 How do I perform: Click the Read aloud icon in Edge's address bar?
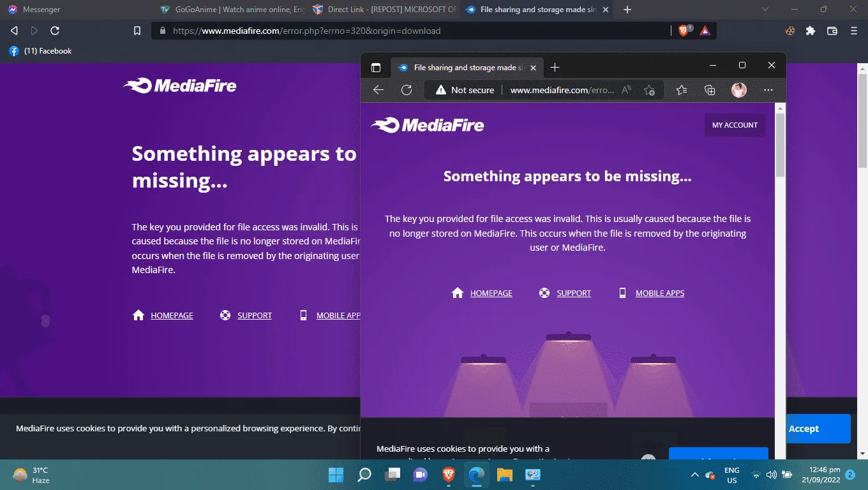tap(626, 90)
